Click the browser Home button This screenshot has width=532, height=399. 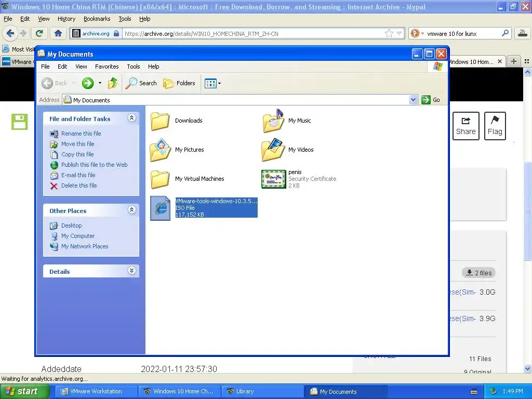tap(58, 33)
